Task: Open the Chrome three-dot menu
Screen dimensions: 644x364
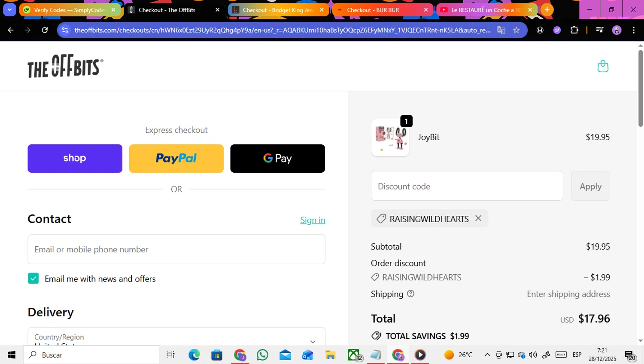Action: tap(634, 30)
